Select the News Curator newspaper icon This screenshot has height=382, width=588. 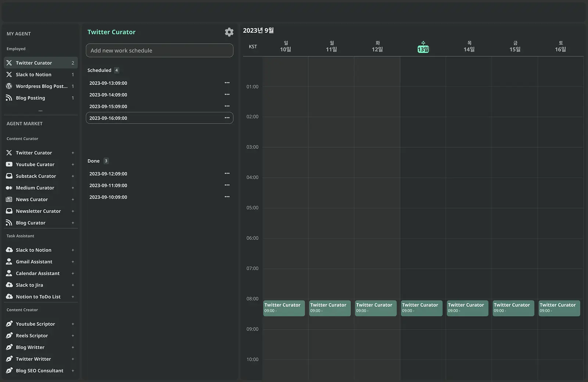click(x=9, y=199)
